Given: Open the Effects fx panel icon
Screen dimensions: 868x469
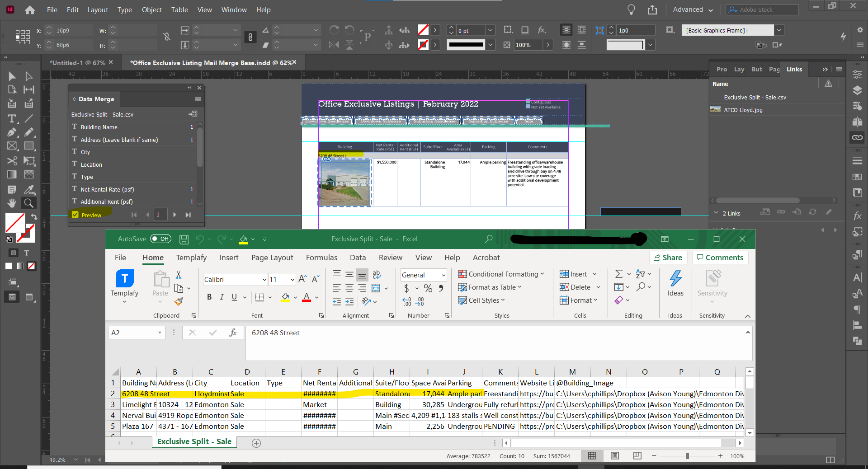Looking at the screenshot, I should [857, 216].
